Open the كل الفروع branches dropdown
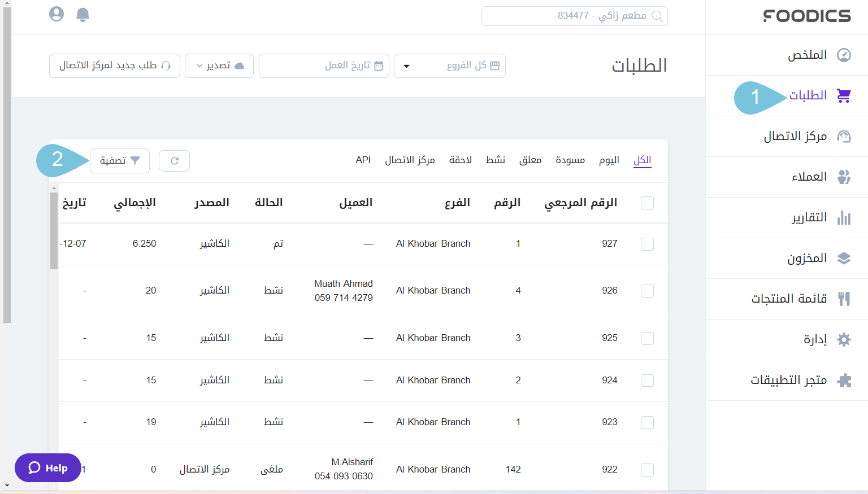Viewport: 868px width, 494px height. [x=450, y=65]
